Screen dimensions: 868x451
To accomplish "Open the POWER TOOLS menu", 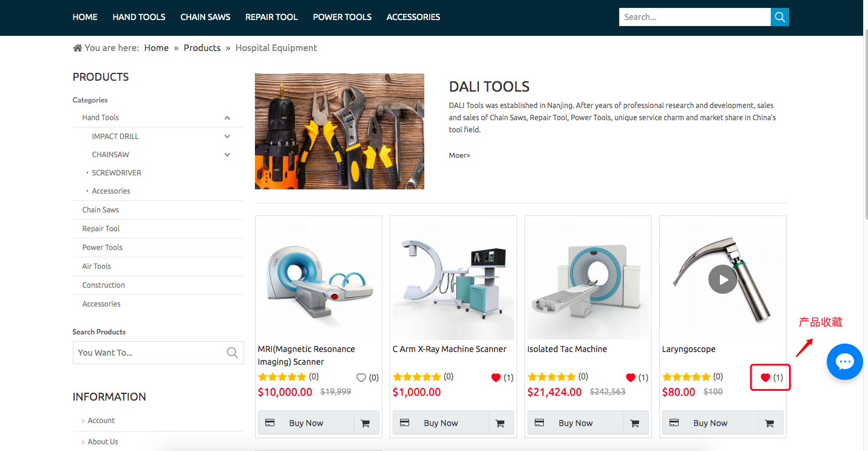I will (x=342, y=17).
